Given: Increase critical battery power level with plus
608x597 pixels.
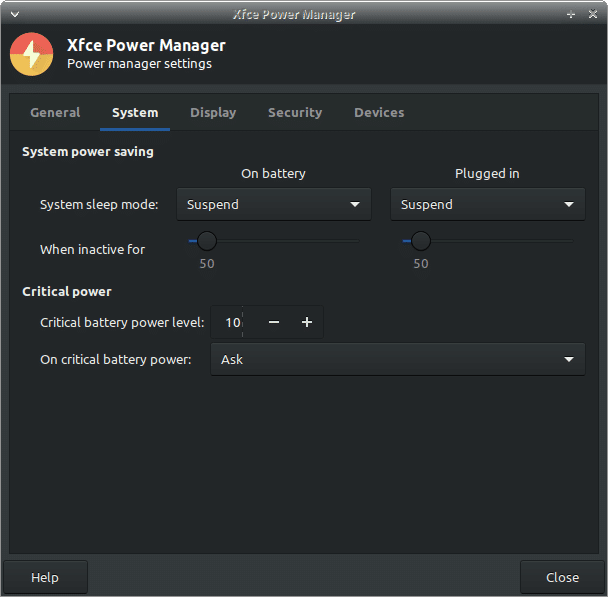Looking at the screenshot, I should pyautogui.click(x=307, y=322).
